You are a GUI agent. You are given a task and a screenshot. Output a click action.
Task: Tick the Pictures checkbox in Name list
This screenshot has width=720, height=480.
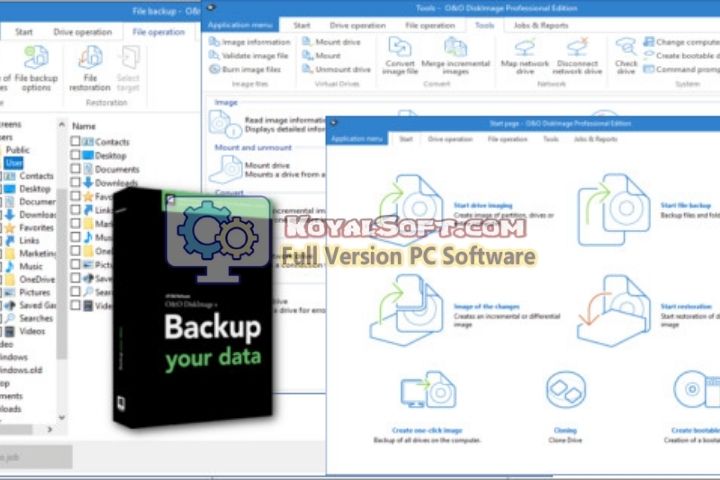(x=76, y=265)
